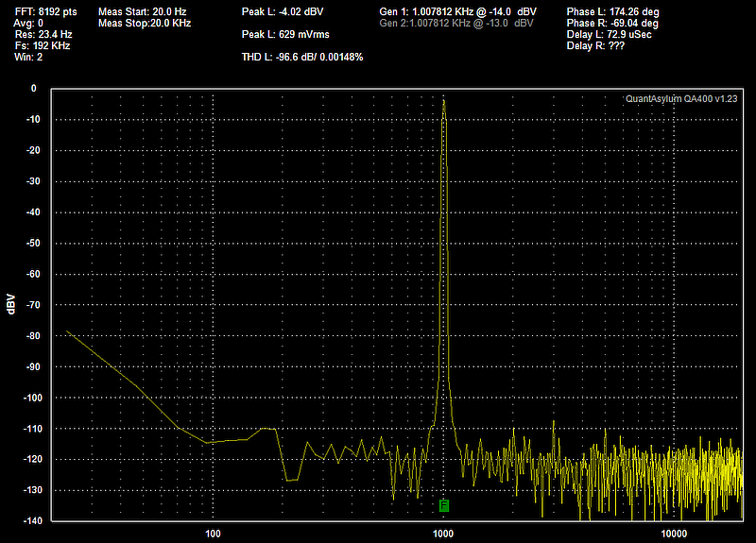Click the 1 kHz spectrum peak tip

pos(443,101)
